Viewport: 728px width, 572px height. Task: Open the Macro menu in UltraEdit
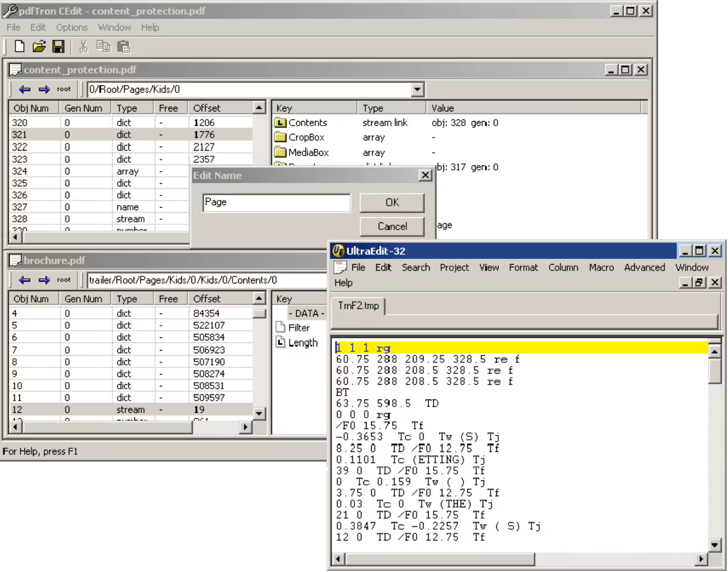tap(601, 267)
